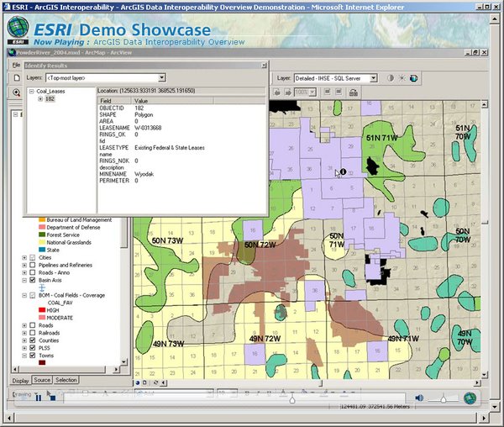Click the second page layout icon after 100%

(x=339, y=92)
